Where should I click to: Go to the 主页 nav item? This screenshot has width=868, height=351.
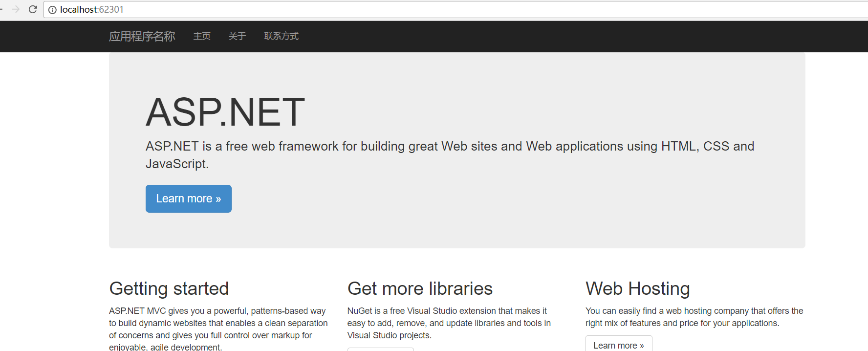click(x=202, y=36)
